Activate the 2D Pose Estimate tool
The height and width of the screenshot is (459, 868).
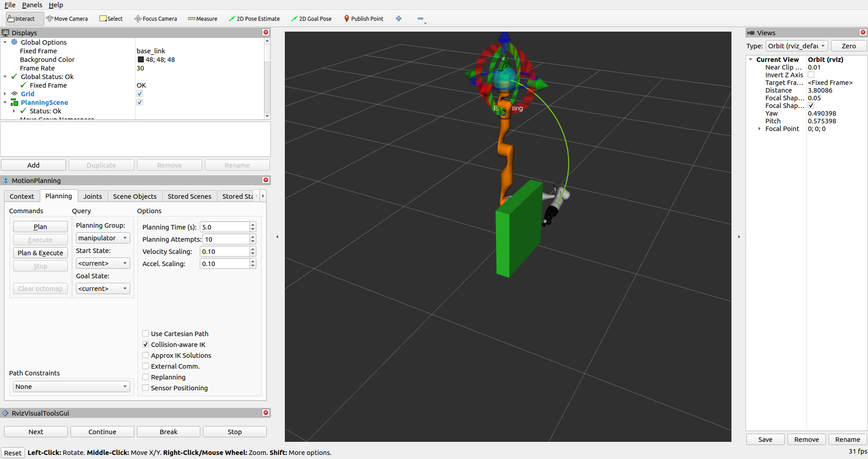click(254, 19)
